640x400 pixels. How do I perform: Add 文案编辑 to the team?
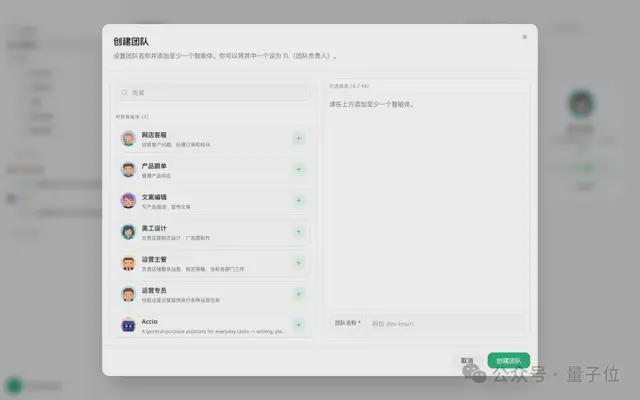298,200
